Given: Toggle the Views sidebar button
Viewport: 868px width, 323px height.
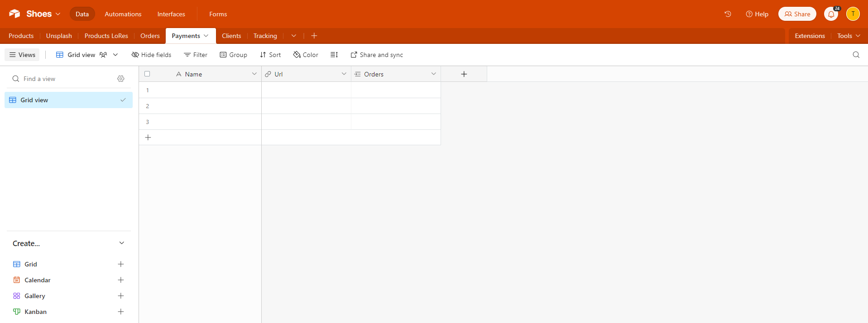Looking at the screenshot, I should tap(22, 55).
